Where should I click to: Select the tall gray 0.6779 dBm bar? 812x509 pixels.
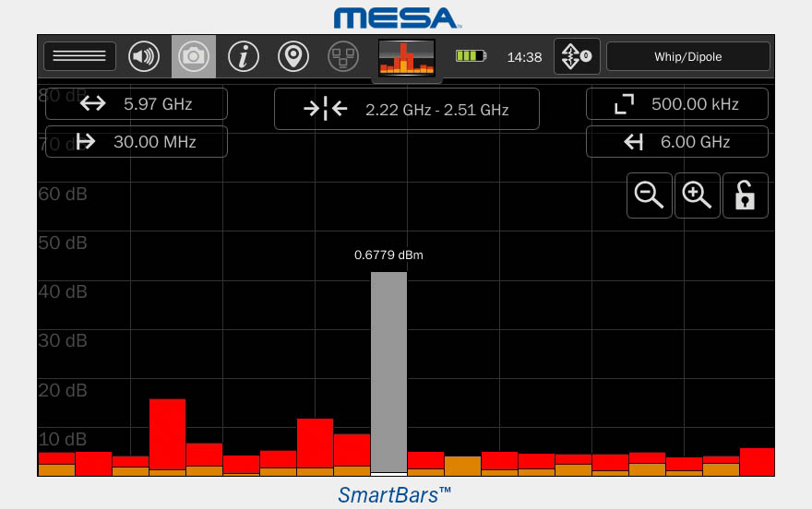[388, 372]
